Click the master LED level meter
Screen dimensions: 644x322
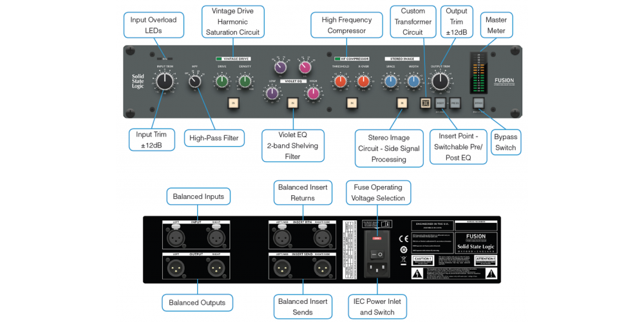478,73
